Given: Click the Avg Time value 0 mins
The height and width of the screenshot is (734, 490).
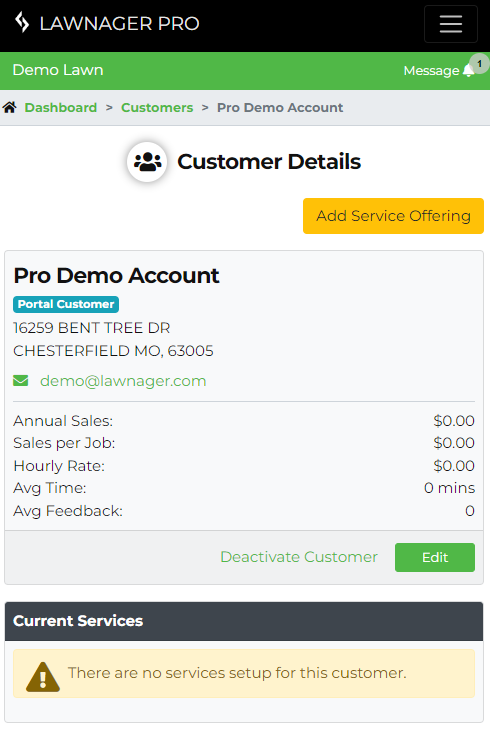Looking at the screenshot, I should tap(449, 488).
